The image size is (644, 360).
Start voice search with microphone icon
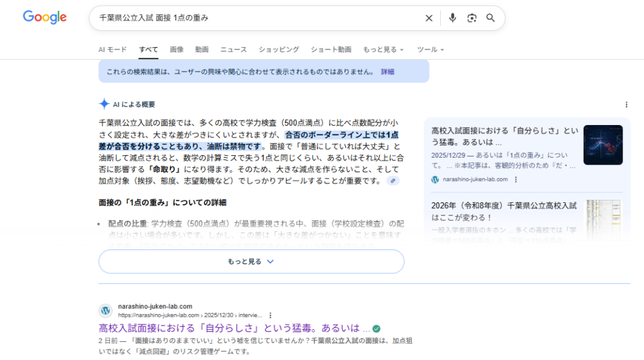coord(452,18)
